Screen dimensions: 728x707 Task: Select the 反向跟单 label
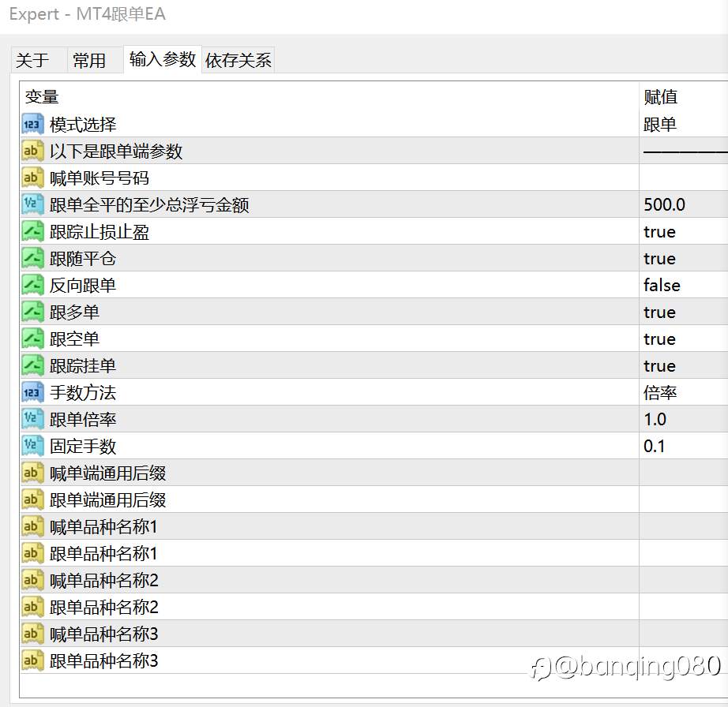pyautogui.click(x=83, y=285)
